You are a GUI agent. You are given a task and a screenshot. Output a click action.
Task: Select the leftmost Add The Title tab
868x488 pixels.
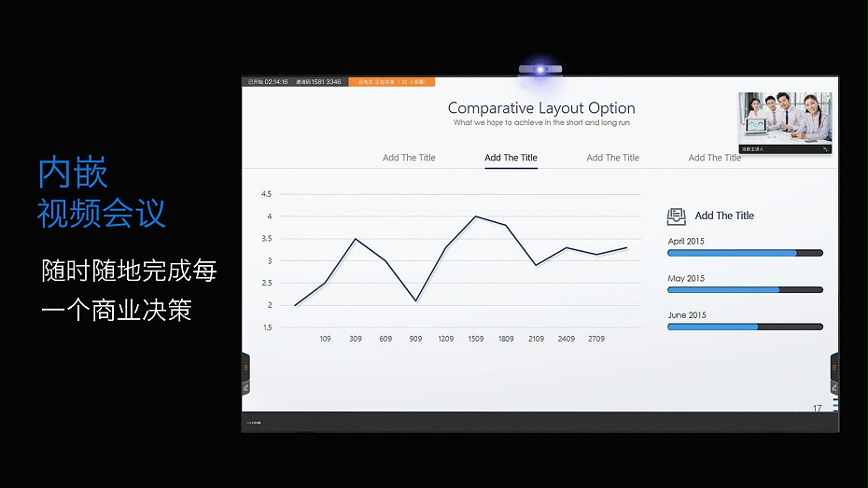coord(409,158)
